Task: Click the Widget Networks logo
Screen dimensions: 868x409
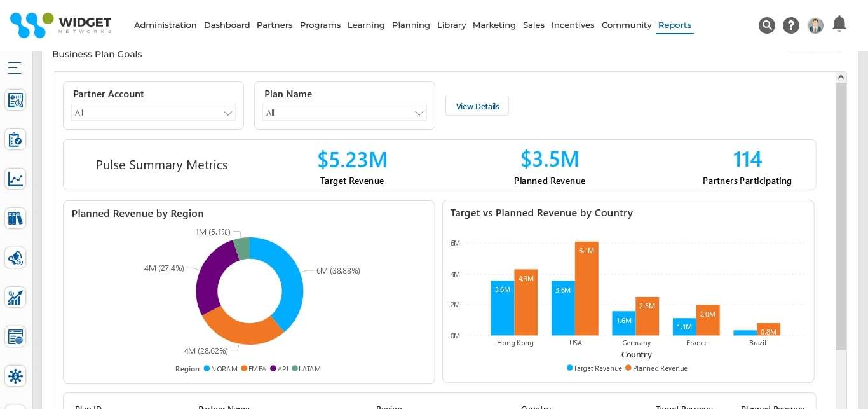Action: (60, 25)
